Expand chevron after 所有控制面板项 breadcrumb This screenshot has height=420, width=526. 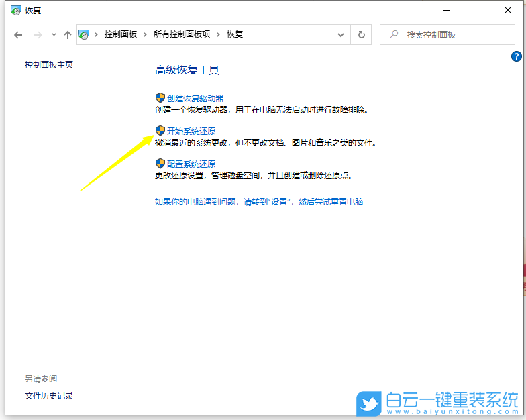point(219,34)
